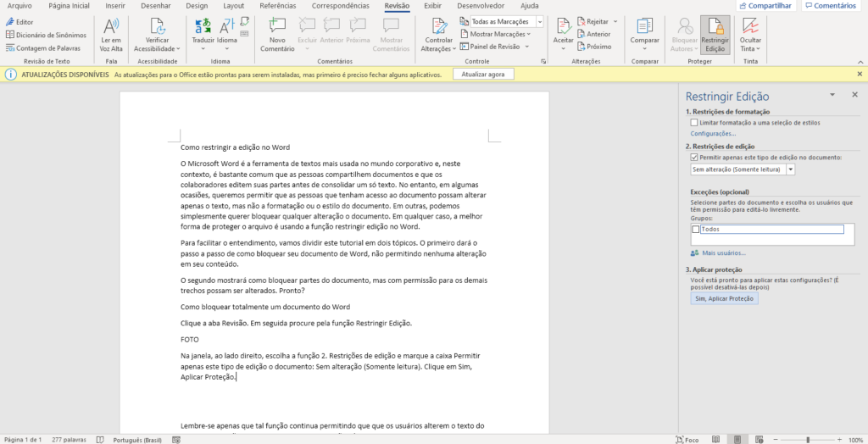
Task: Switch to the Desenvolvedor tab
Action: (x=481, y=6)
